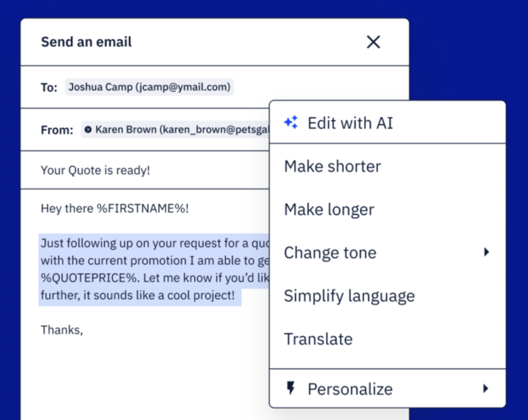Select the Make longer option
528x420 pixels.
(329, 210)
